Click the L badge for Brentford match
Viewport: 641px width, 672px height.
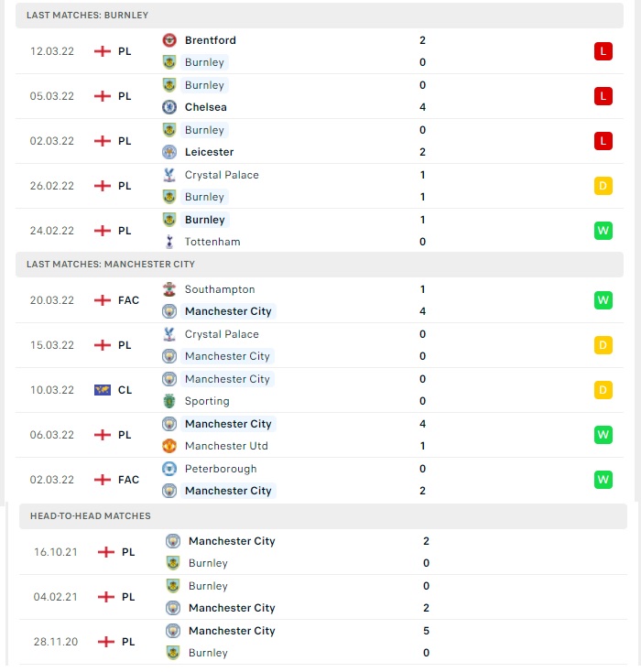[x=603, y=51]
